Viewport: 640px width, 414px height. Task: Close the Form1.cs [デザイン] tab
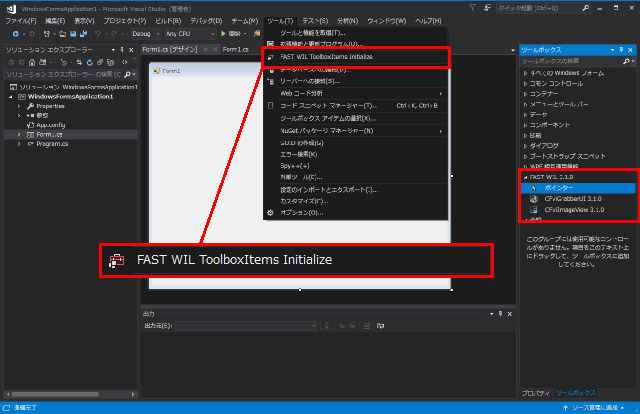(x=215, y=49)
